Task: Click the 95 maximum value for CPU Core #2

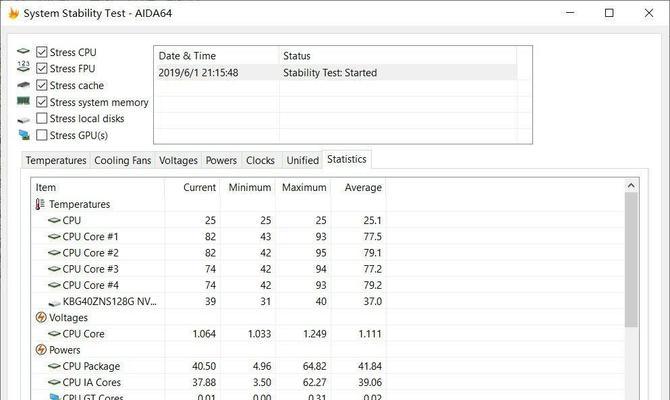Action: click(321, 253)
